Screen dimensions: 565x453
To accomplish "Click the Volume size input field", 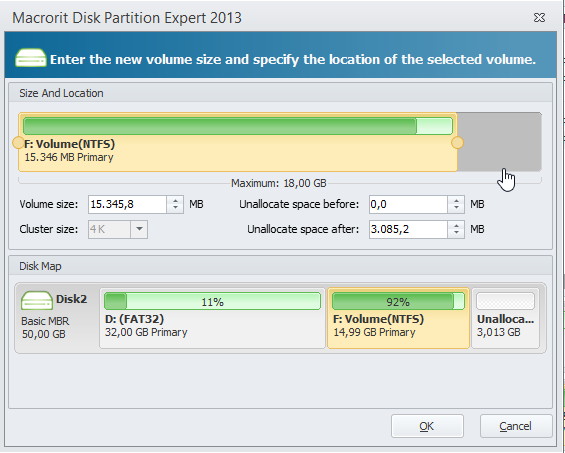I will point(127,204).
